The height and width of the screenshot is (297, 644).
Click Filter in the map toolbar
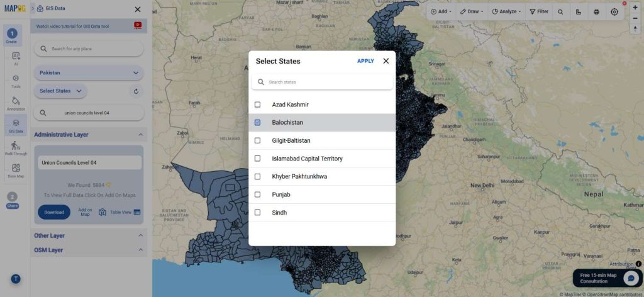coord(539,11)
